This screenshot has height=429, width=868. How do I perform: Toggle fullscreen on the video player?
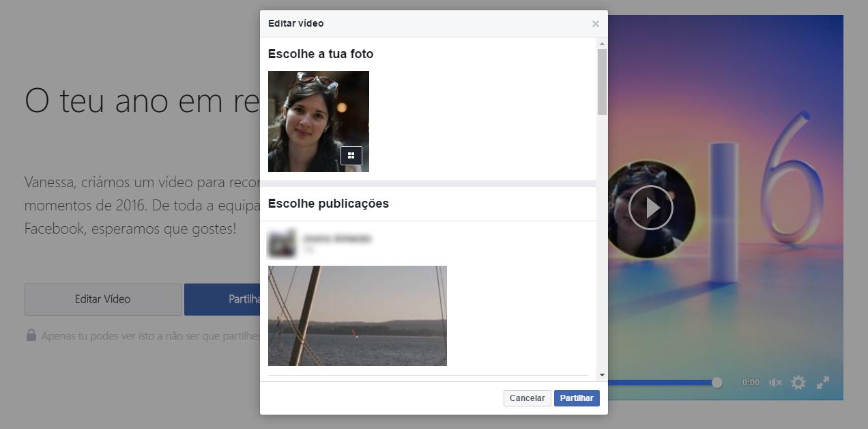coord(823,383)
